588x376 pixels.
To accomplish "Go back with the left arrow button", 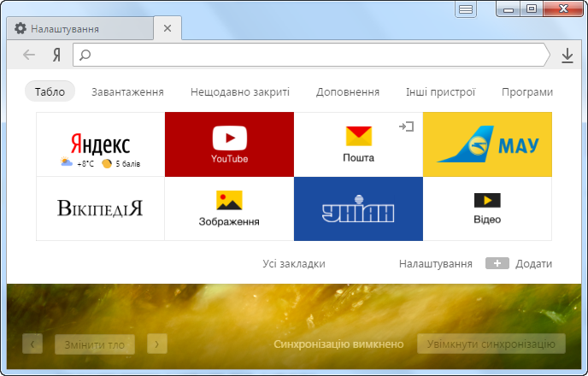I will pos(29,55).
